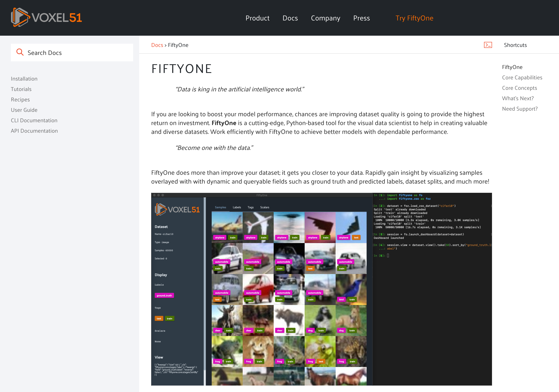Click the Voxel51 logo in the header
559x392 pixels.
(46, 17)
